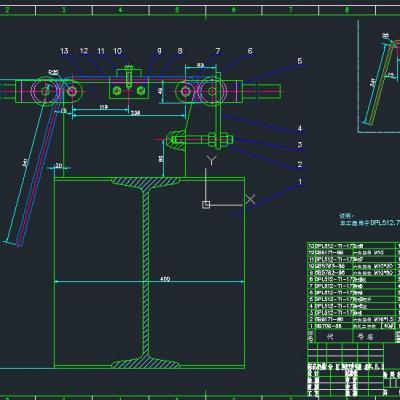
Task: Click parts list row 13 at table top
Action: click(x=351, y=246)
